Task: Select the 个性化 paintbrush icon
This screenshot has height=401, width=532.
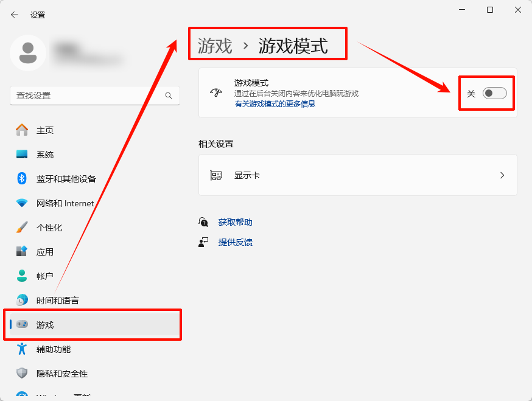Action: [21, 227]
